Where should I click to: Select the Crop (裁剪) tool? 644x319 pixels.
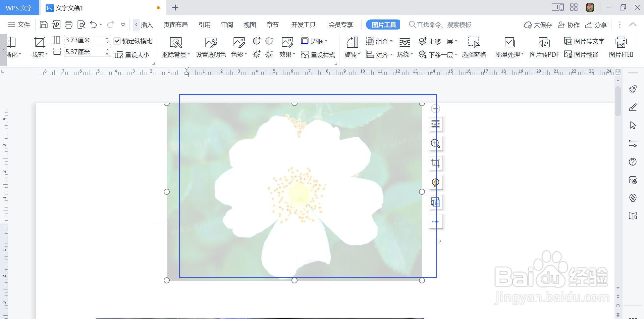pos(40,47)
